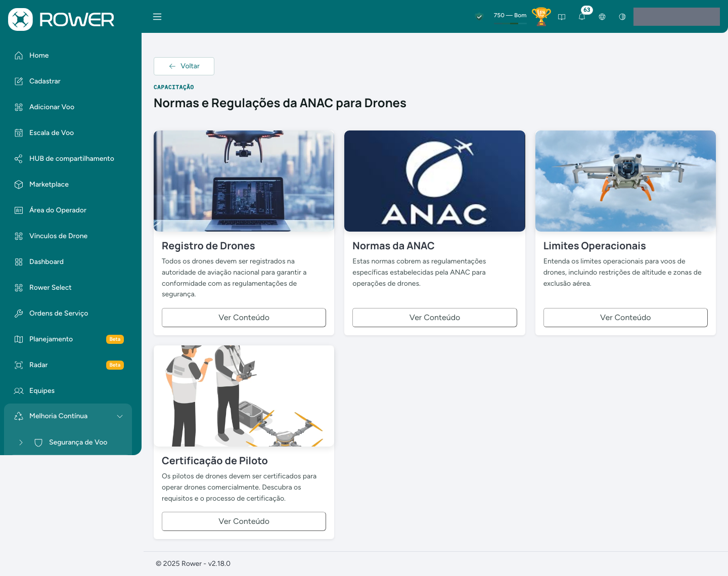Navigate to Equipes in sidebar
728x576 pixels.
tap(68, 391)
